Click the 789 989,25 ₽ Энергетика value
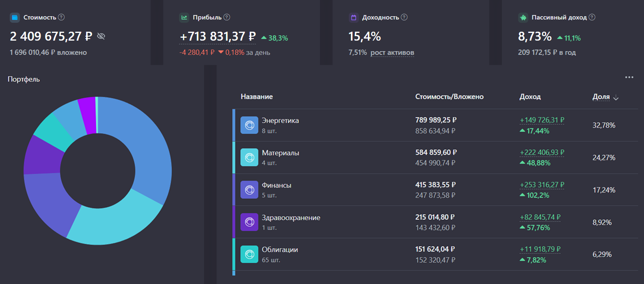 click(x=436, y=120)
